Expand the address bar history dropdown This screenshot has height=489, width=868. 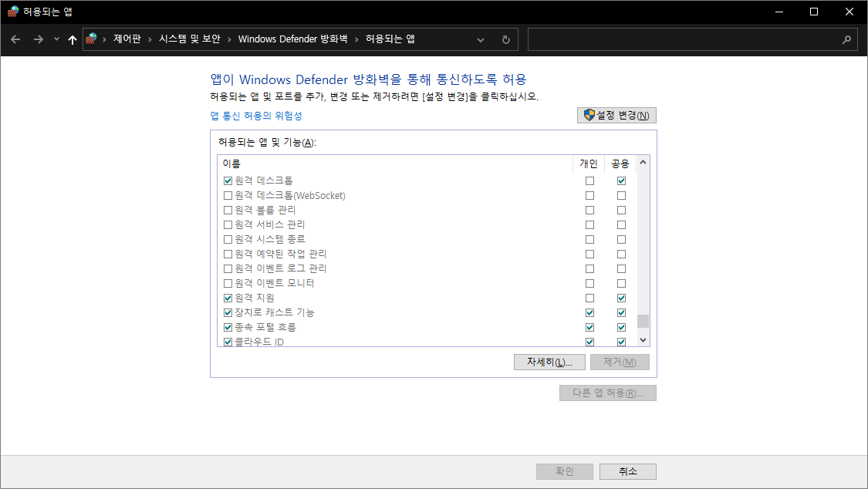(481, 40)
